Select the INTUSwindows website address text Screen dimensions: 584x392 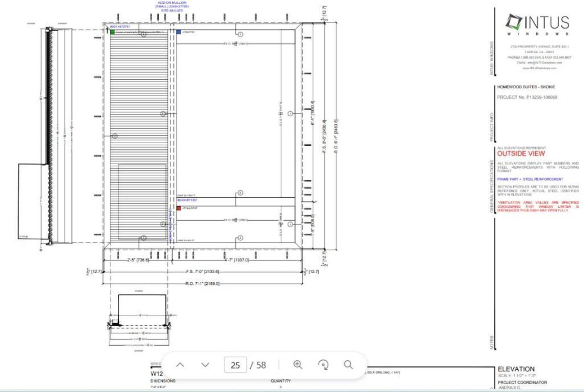(x=540, y=68)
